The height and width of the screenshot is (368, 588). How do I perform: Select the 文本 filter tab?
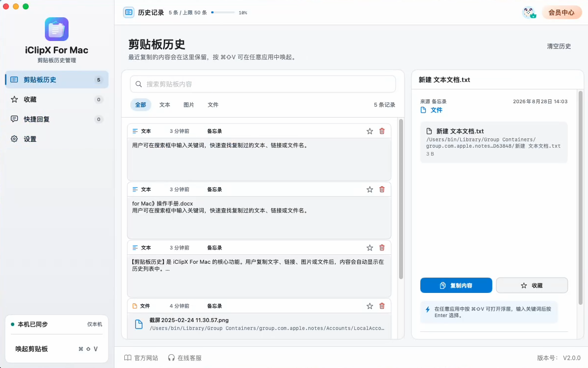click(x=165, y=105)
